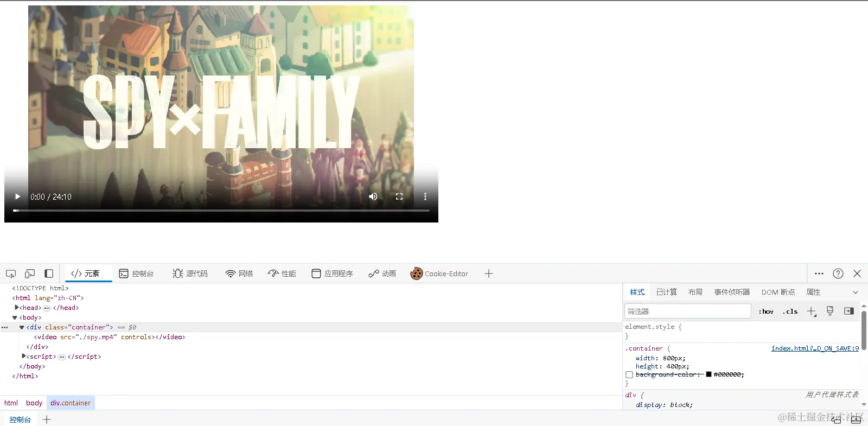Open the row actions dots beside div.container

click(5, 327)
